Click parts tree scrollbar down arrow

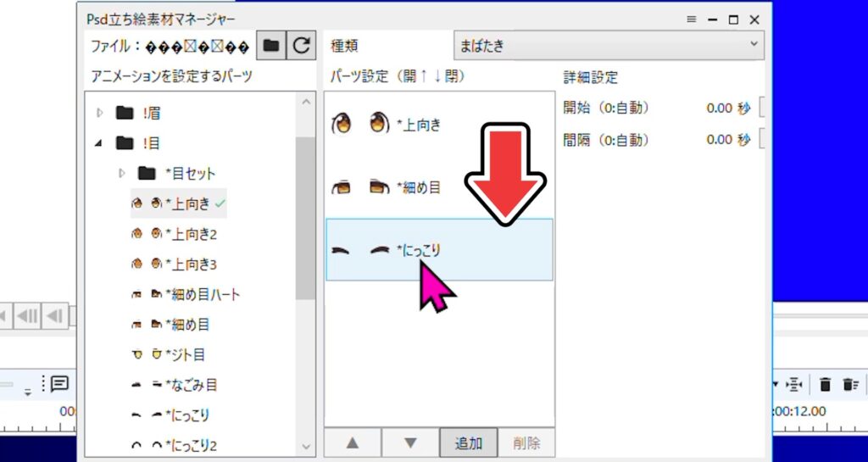coord(305,444)
